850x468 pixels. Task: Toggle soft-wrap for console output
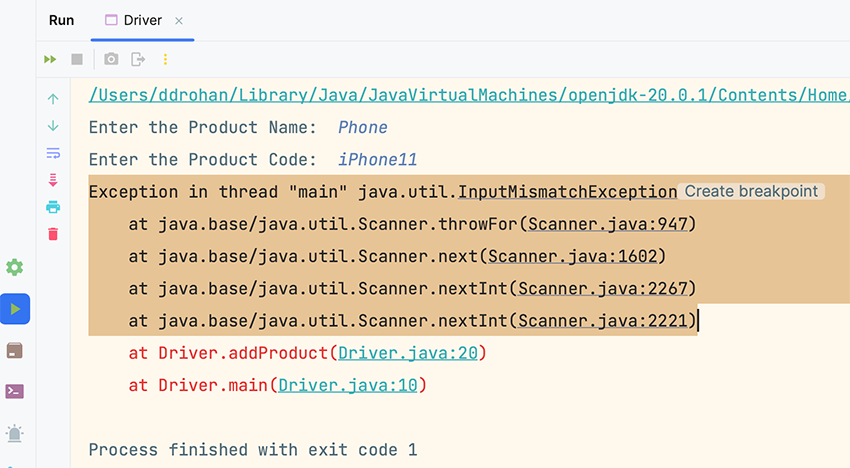[53, 153]
